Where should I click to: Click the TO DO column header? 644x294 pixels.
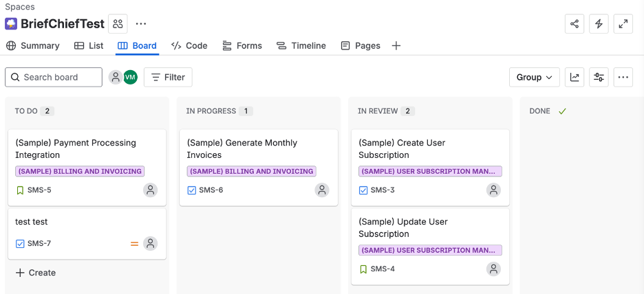pyautogui.click(x=26, y=111)
